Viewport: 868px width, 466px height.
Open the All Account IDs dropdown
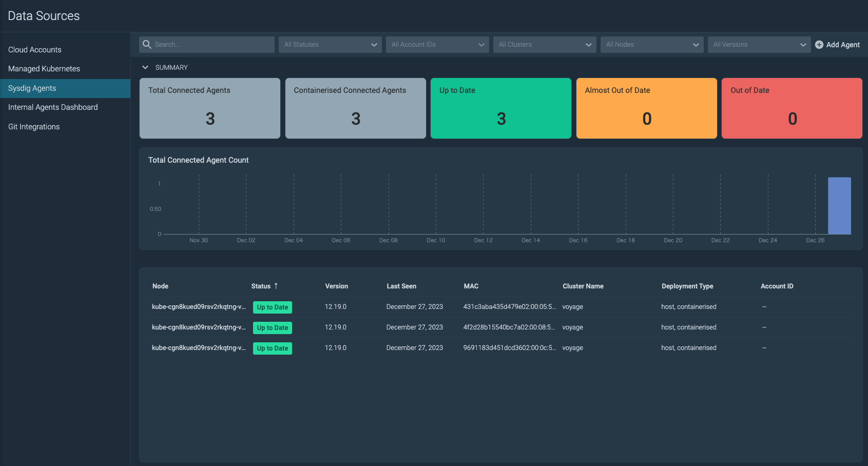pyautogui.click(x=437, y=45)
